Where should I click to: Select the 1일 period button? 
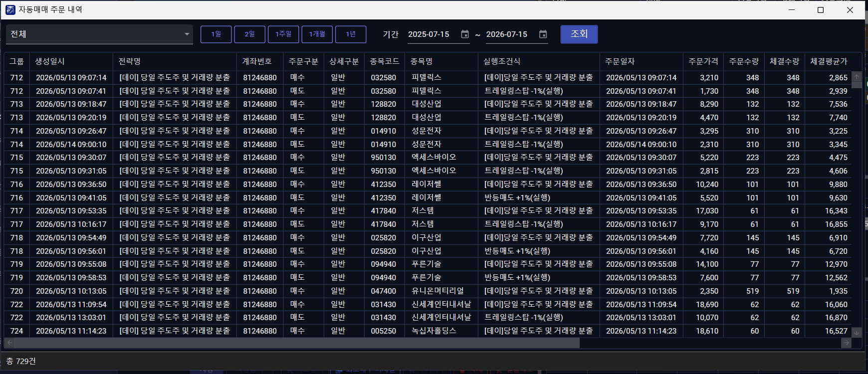coord(216,34)
